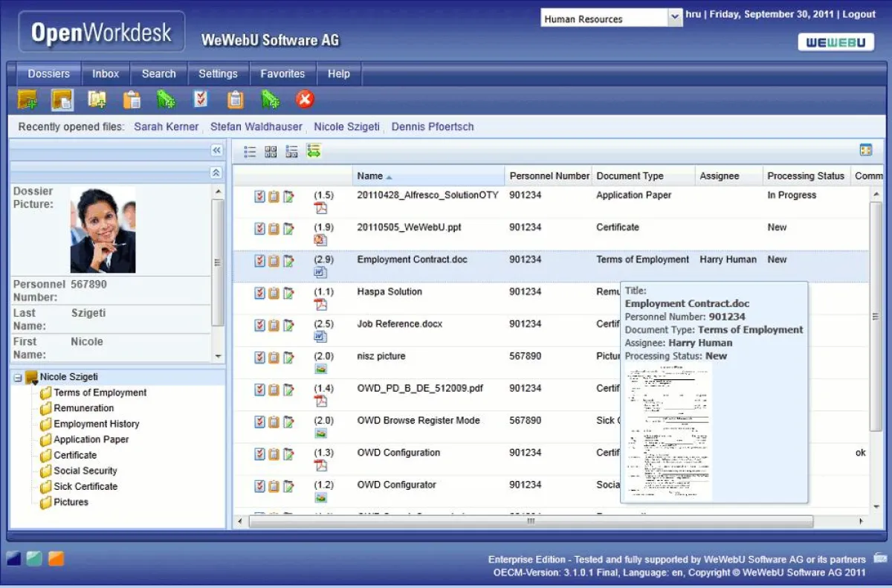
Task: Click the edit note icon for Job Reference.docx
Action: coord(288,324)
